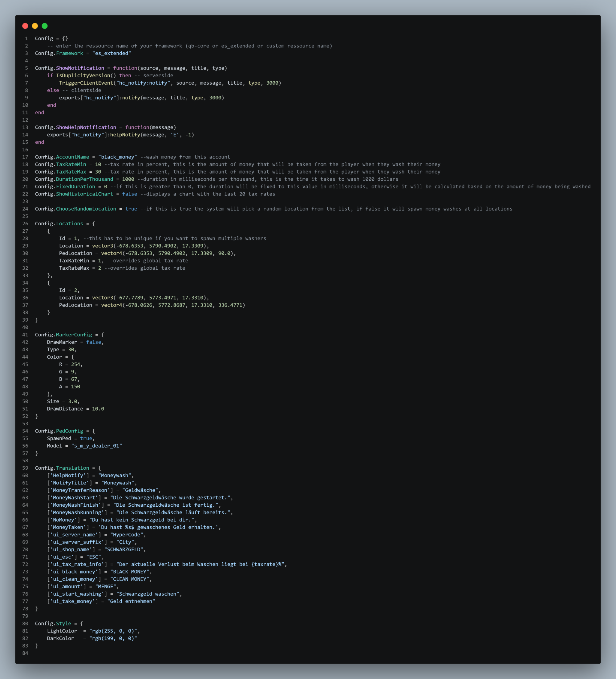The width and height of the screenshot is (616, 679).
Task: Select "CLEAN MONEY" string
Action: click(x=130, y=579)
